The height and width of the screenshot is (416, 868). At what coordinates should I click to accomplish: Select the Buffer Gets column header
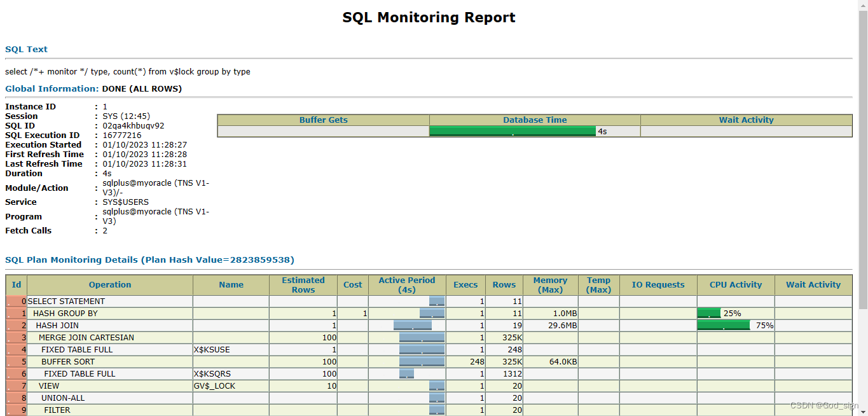(323, 120)
